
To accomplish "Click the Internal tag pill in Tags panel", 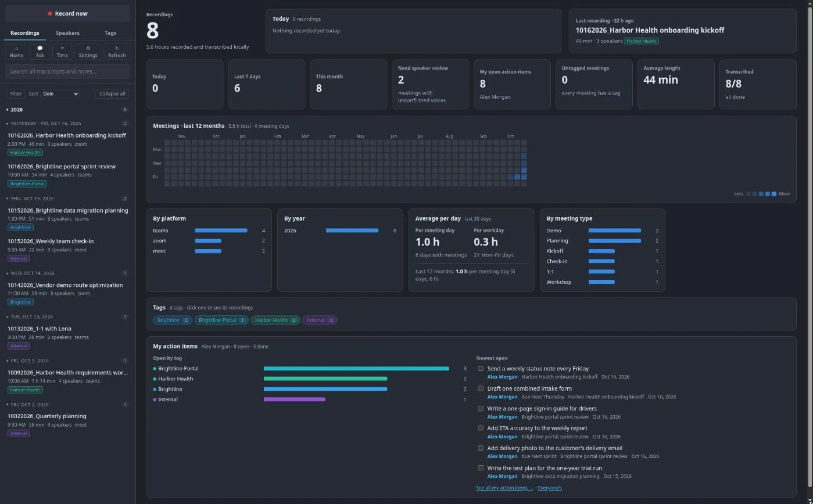I will [320, 320].
